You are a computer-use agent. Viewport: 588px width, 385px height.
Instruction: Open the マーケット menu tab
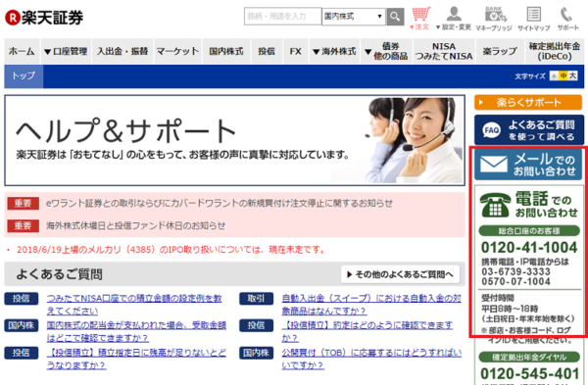click(177, 51)
